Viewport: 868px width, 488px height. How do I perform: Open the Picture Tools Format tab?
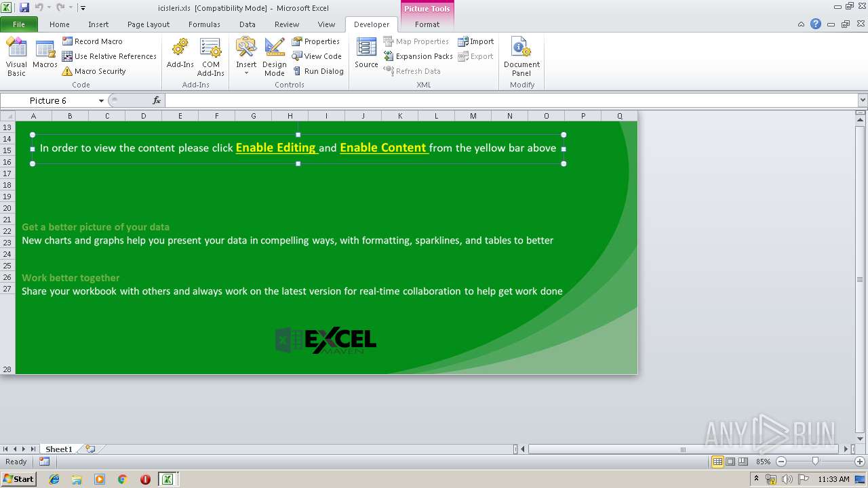[427, 24]
